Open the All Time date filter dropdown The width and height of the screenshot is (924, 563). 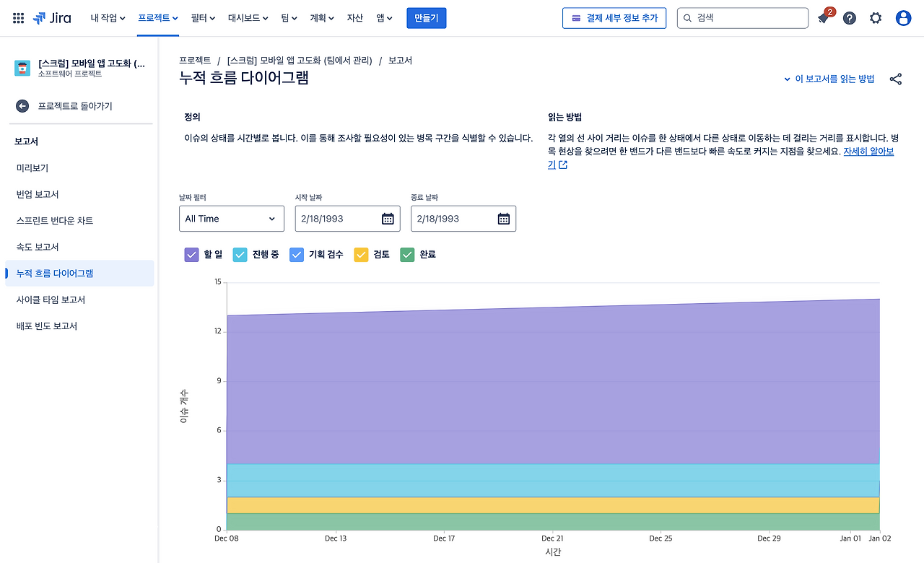click(231, 218)
